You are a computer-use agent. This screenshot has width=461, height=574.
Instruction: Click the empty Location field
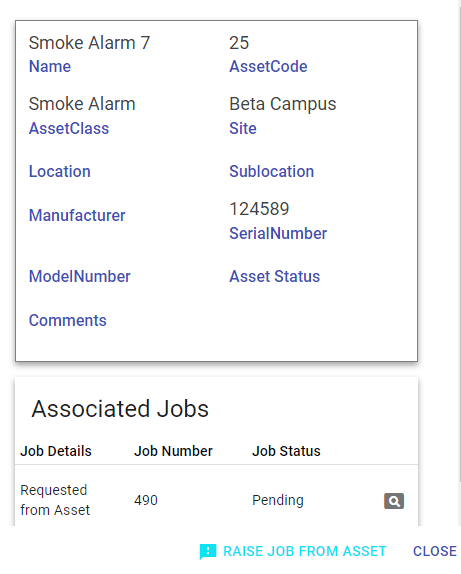pyautogui.click(x=60, y=171)
